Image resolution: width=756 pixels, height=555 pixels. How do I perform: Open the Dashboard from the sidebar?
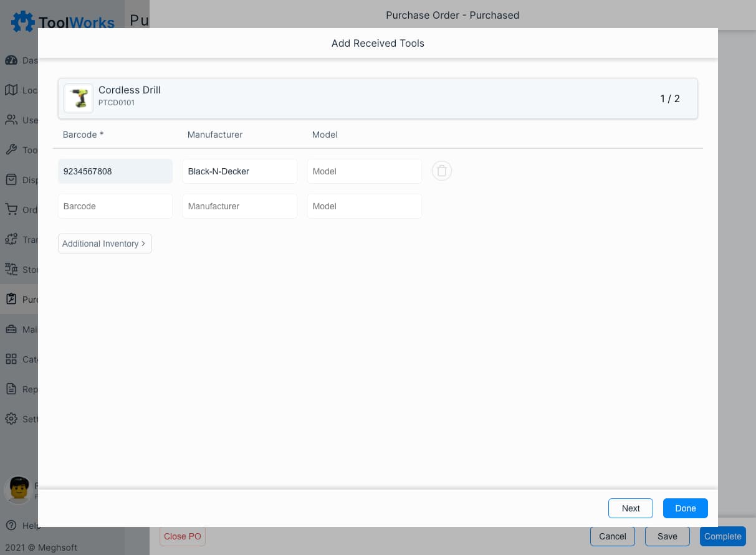[11, 60]
